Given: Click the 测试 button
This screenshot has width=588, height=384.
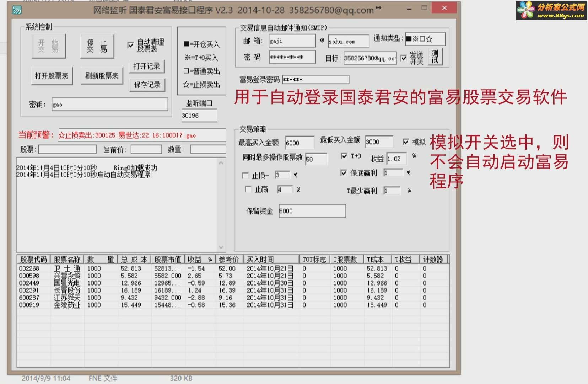Looking at the screenshot, I should pos(435,57).
